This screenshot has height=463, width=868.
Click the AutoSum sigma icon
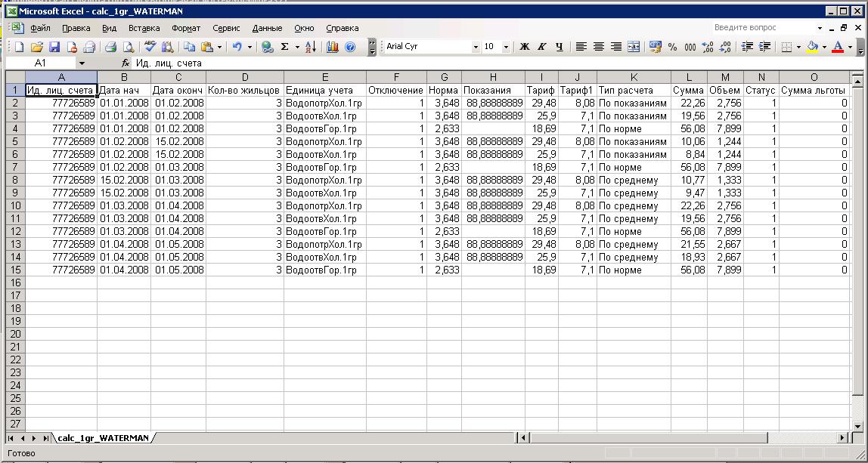(x=285, y=47)
